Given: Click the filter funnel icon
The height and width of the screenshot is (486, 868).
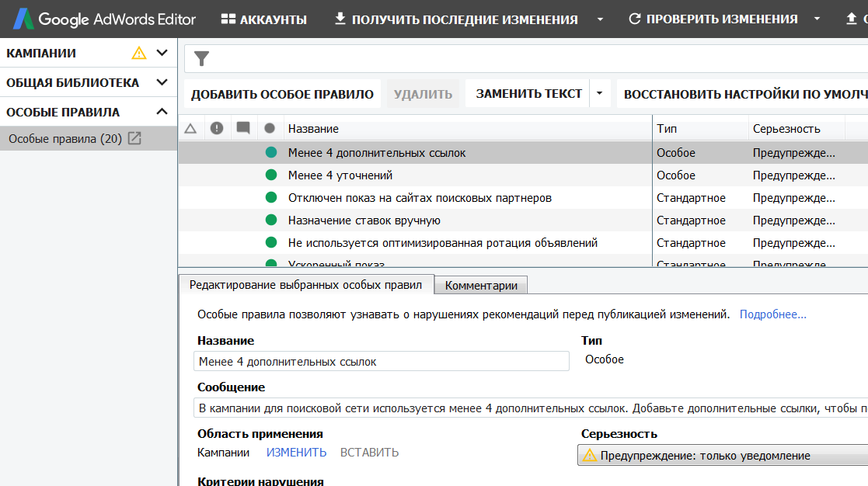Looking at the screenshot, I should [201, 58].
